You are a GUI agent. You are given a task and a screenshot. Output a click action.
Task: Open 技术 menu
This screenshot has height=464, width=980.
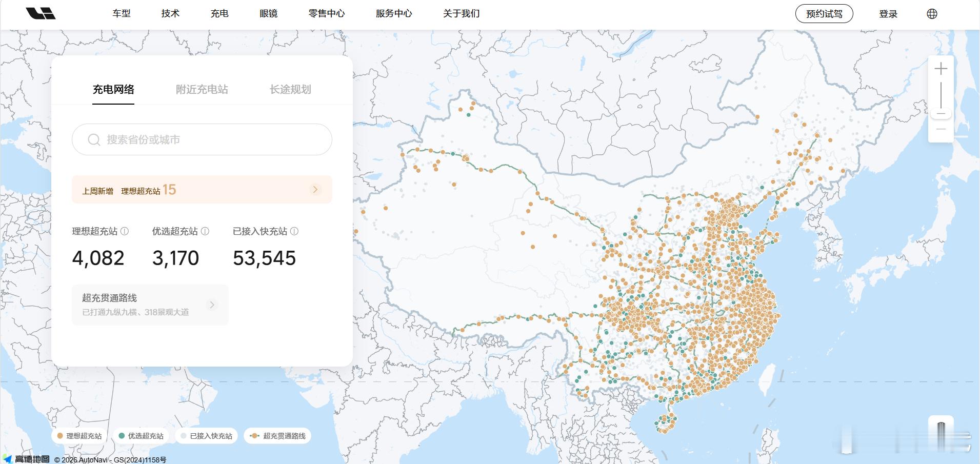(x=170, y=13)
